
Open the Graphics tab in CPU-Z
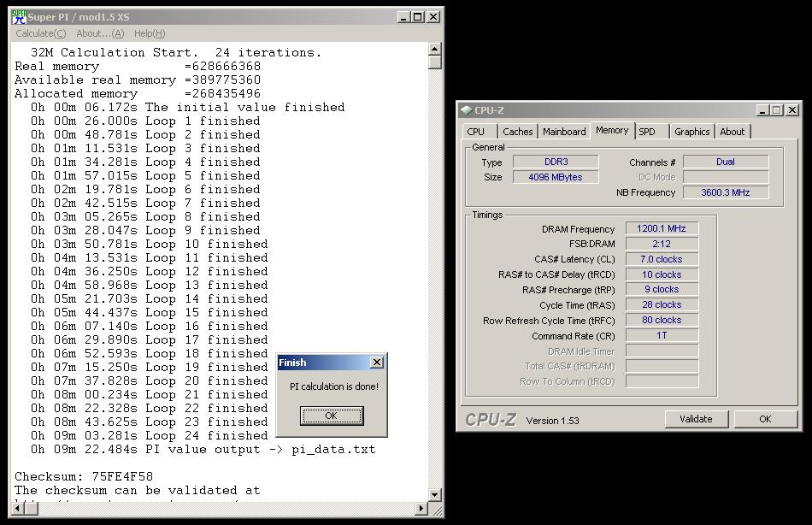(691, 132)
